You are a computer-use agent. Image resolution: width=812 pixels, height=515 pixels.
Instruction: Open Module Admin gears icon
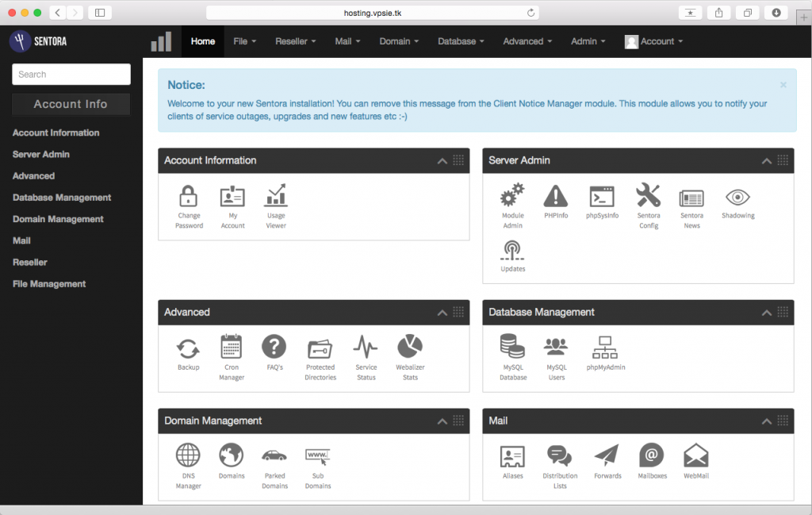point(513,196)
